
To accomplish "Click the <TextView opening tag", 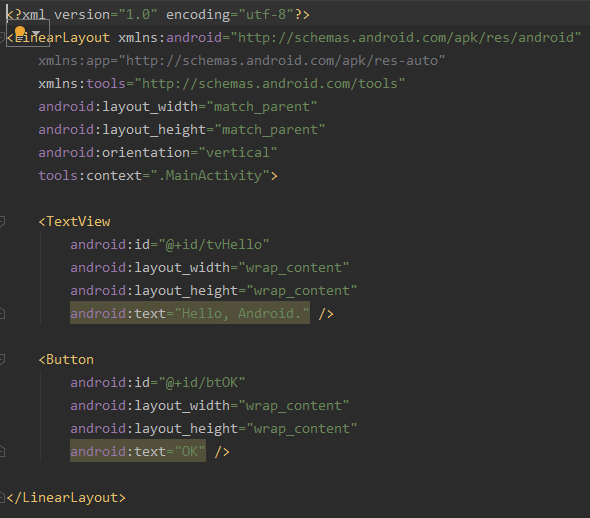I will pyautogui.click(x=74, y=222).
